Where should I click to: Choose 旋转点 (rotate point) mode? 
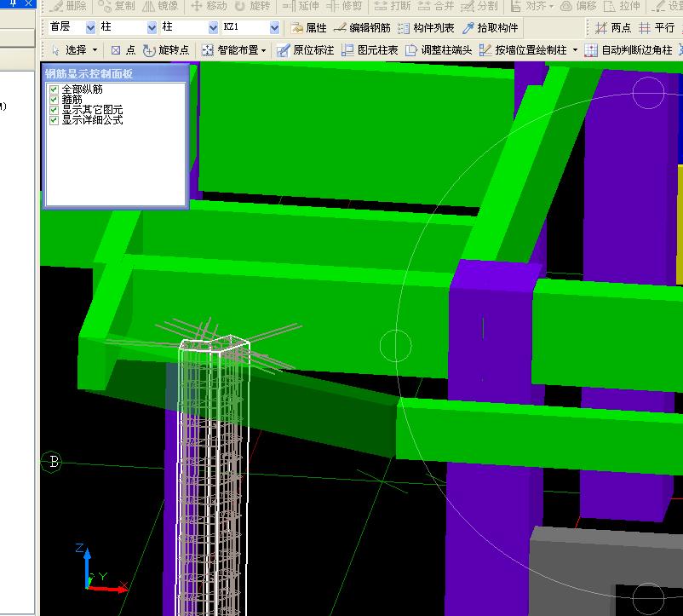point(166,50)
